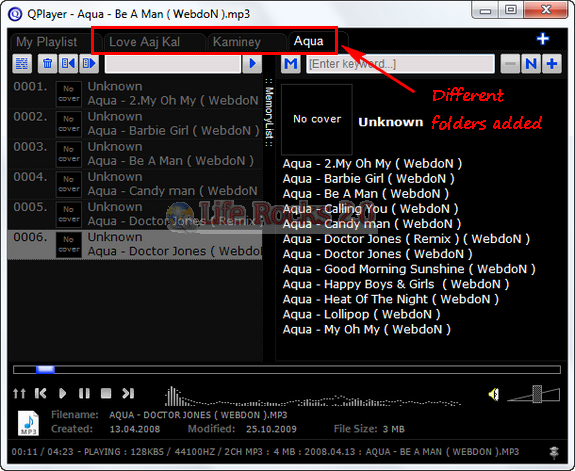Select playlist item 0001 My Oh My

click(135, 94)
